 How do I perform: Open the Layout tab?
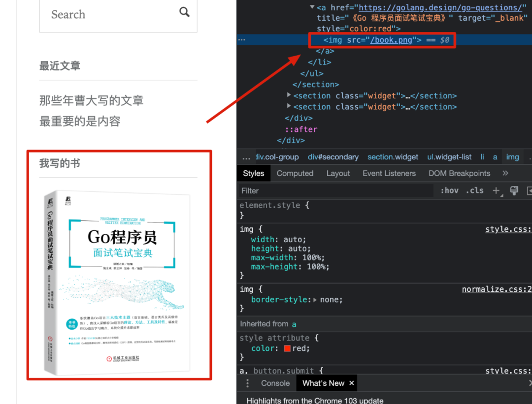pos(338,173)
